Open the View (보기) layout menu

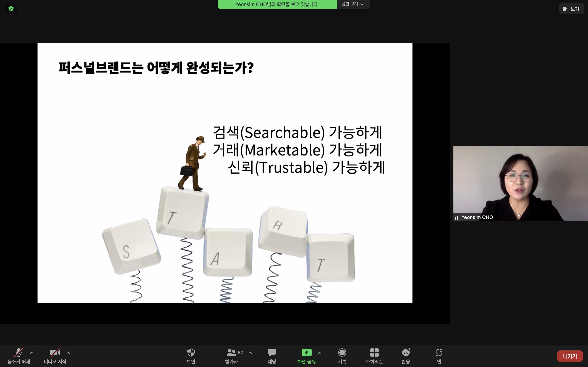coord(571,9)
